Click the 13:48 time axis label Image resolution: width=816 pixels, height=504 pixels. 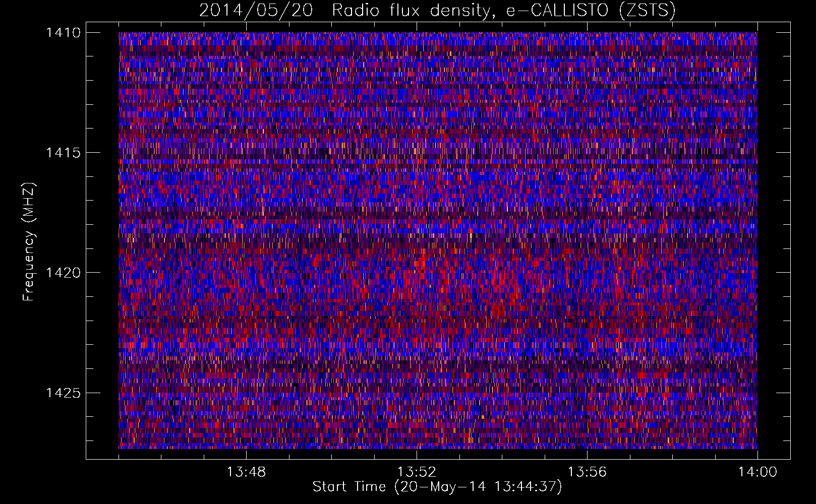coord(246,472)
